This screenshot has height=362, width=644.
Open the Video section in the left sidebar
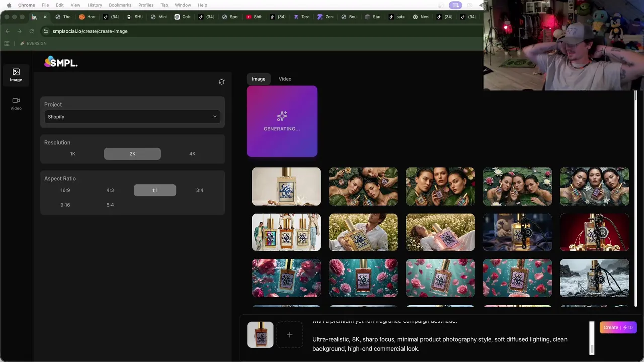16,104
